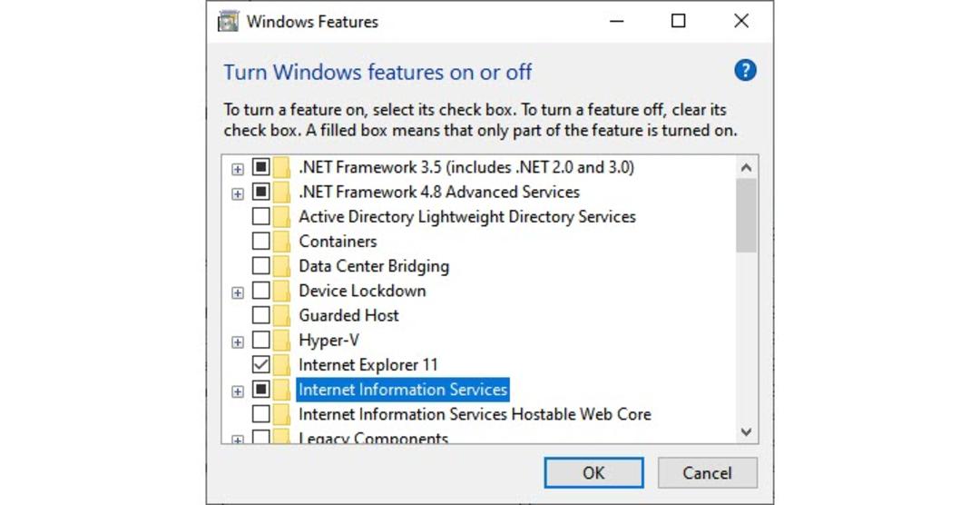This screenshot has width=980, height=505.
Task: Select the Containers folder icon
Action: 282,241
